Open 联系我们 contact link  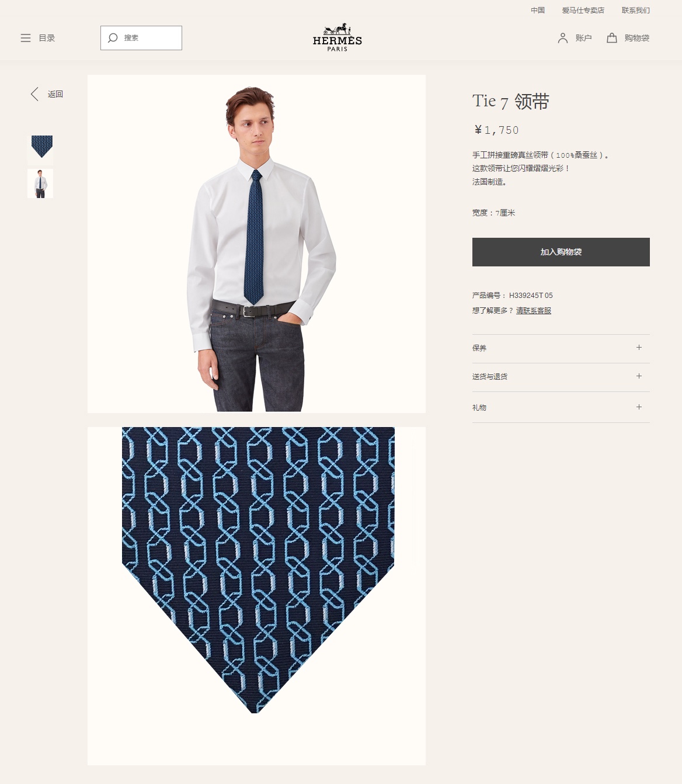[x=636, y=11]
